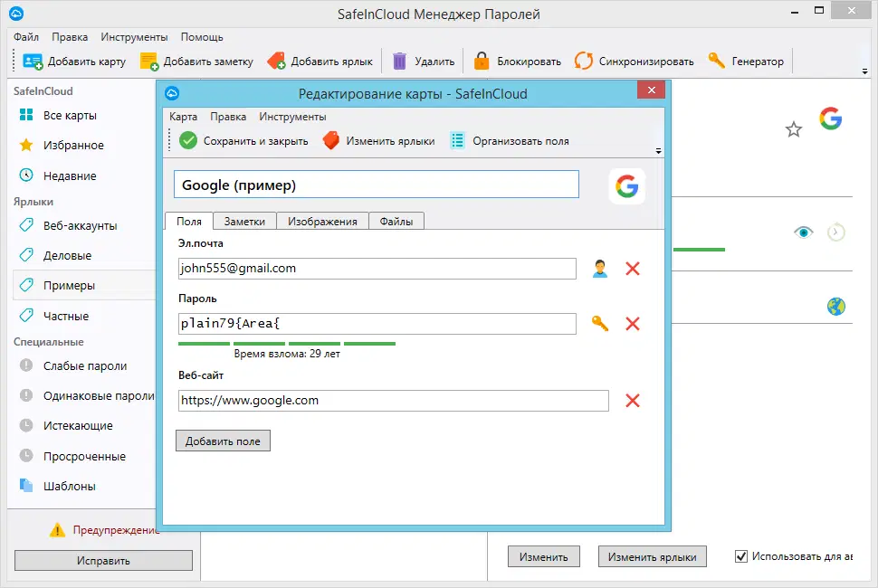878x588 pixels.
Task: Click the trash Delete icon
Action: point(399,61)
